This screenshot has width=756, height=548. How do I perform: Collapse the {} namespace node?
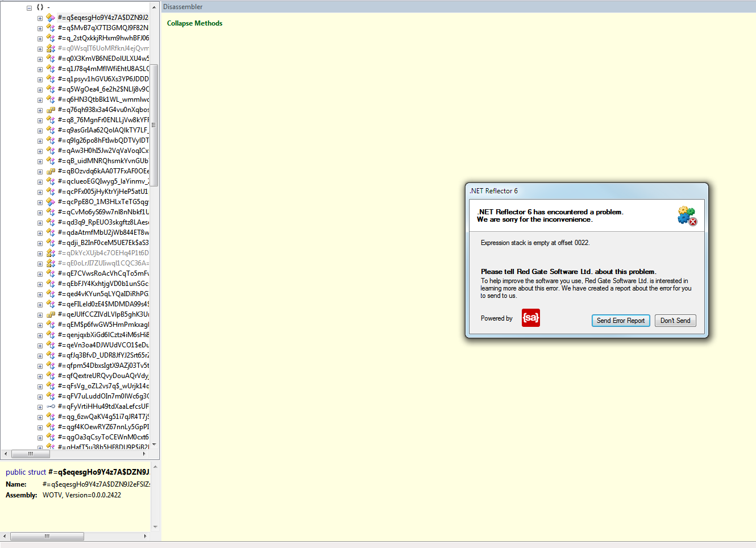pos(29,8)
